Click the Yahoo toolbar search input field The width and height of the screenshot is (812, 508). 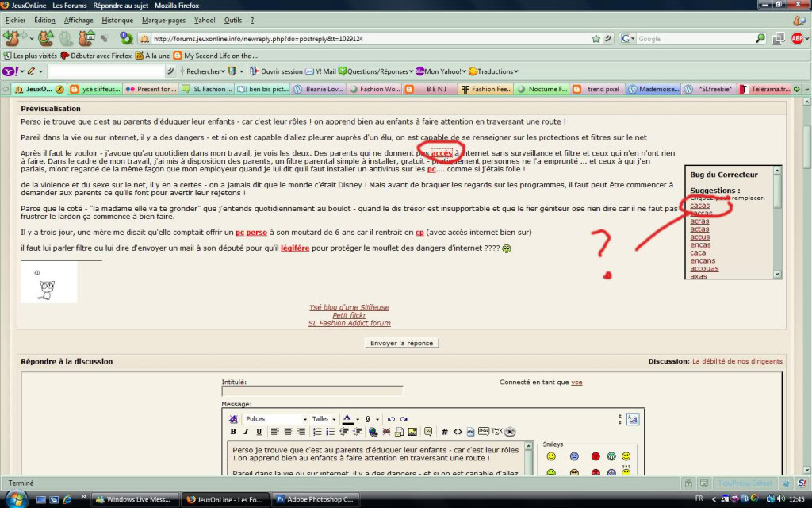(106, 71)
